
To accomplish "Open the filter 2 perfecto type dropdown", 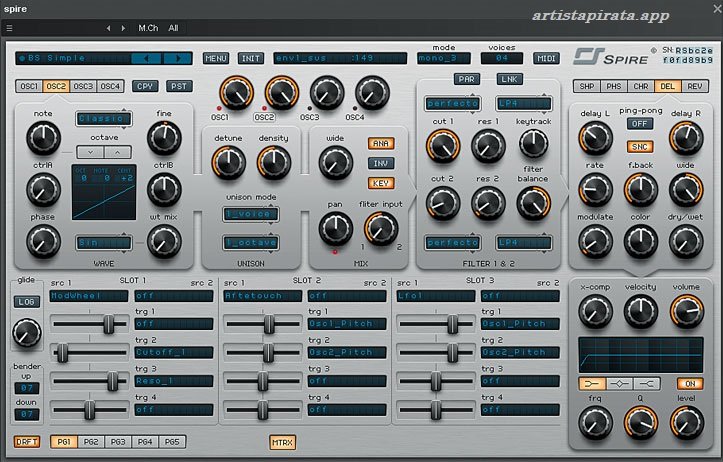I will [x=452, y=243].
